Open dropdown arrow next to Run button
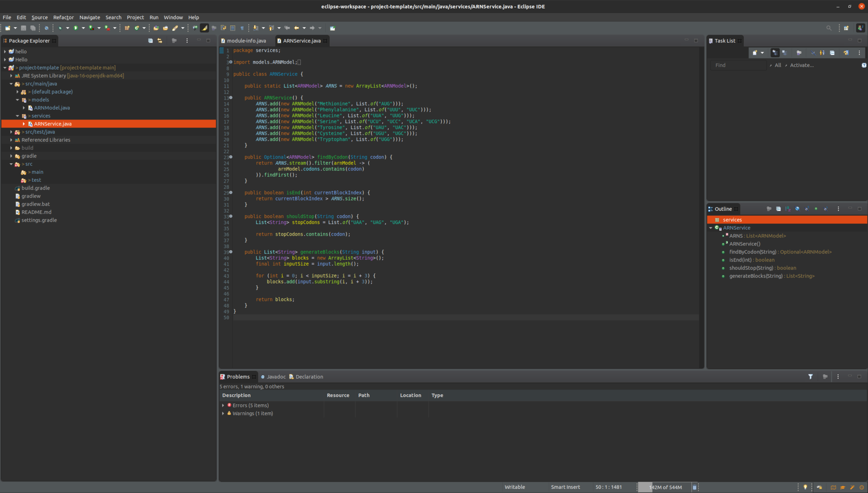Screen dimensions: 868x493 coord(83,28)
